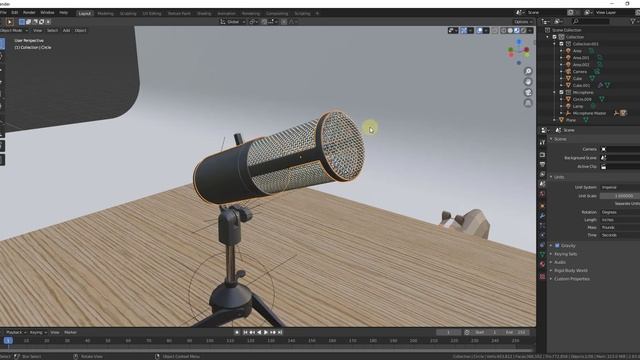Open the View Layer properties tab icon
This screenshot has width=640, height=360.
(542, 174)
